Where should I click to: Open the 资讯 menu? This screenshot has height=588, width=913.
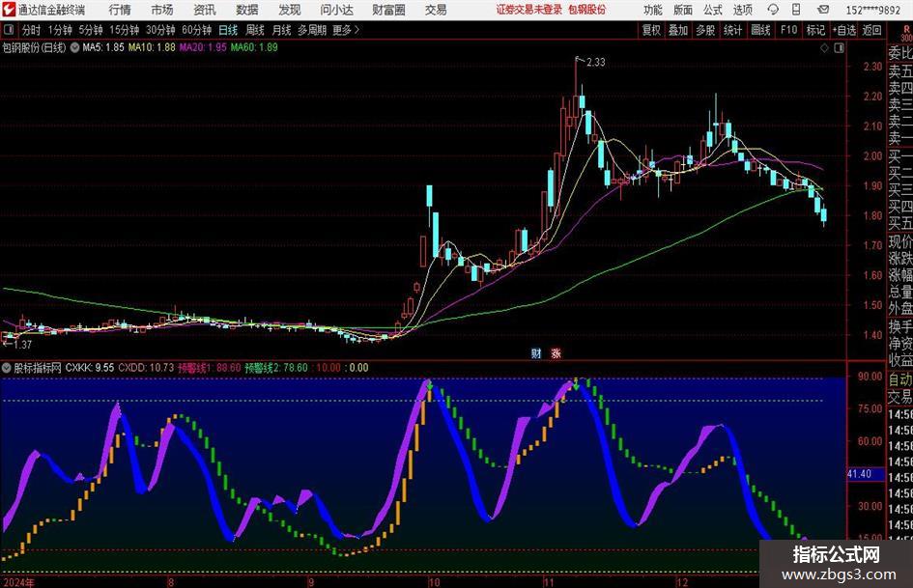(x=205, y=10)
